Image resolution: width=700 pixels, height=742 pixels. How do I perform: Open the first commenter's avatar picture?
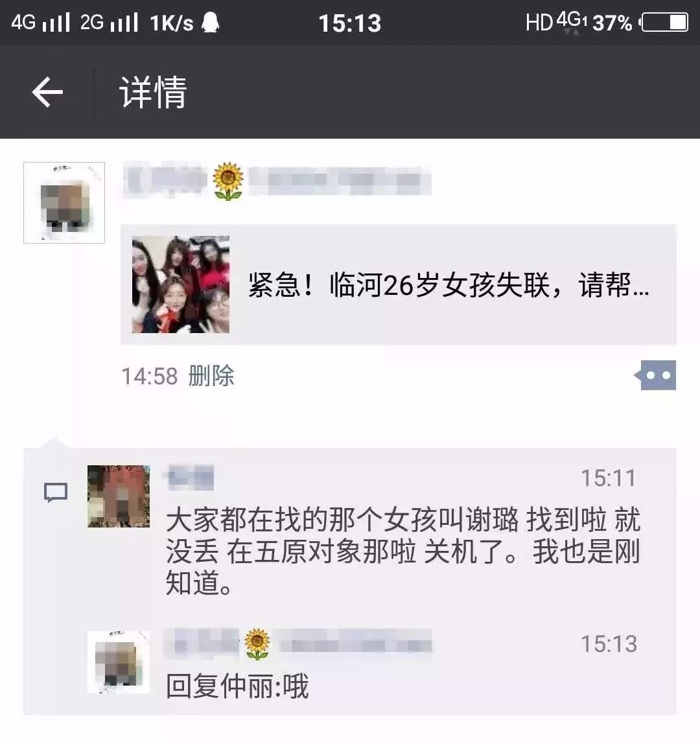point(119,496)
